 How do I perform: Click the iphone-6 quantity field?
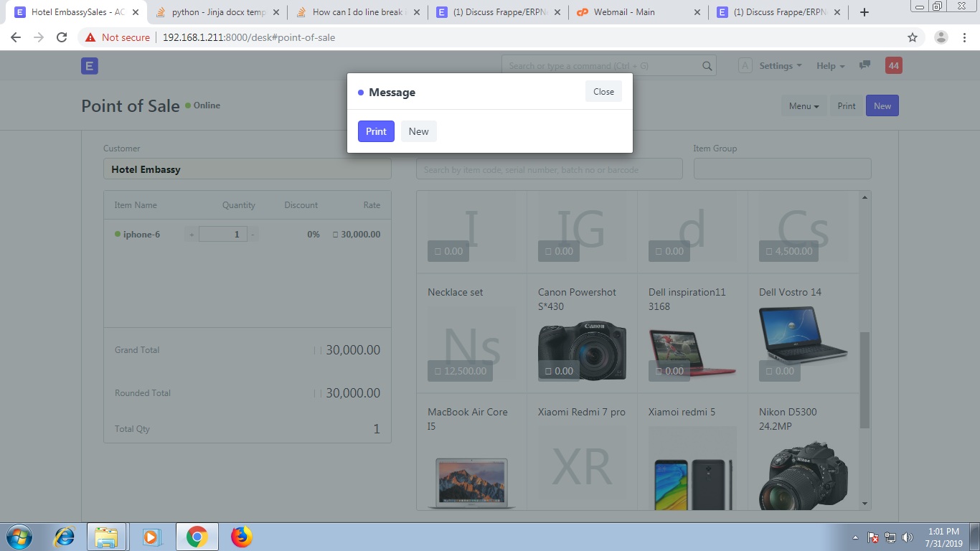[x=223, y=235]
